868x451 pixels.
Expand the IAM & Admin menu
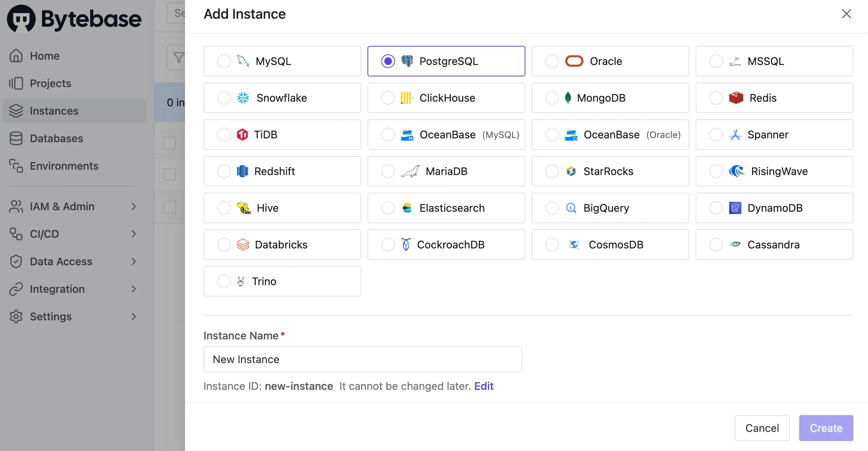pos(62,206)
